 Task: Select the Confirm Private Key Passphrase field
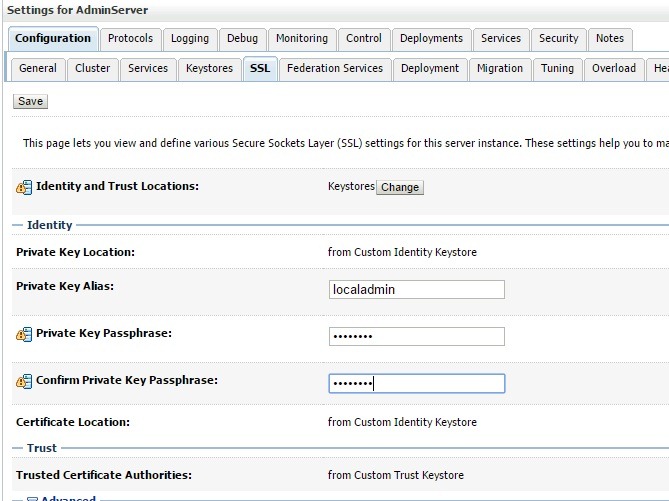416,383
